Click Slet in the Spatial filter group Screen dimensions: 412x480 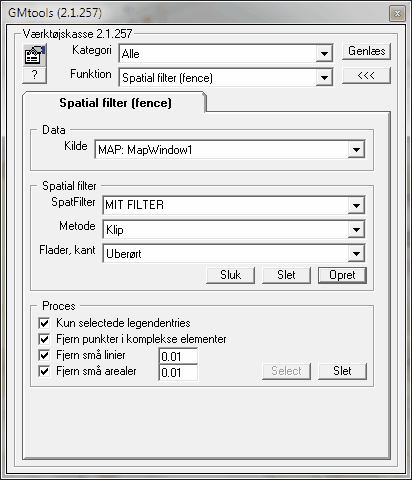click(286, 275)
